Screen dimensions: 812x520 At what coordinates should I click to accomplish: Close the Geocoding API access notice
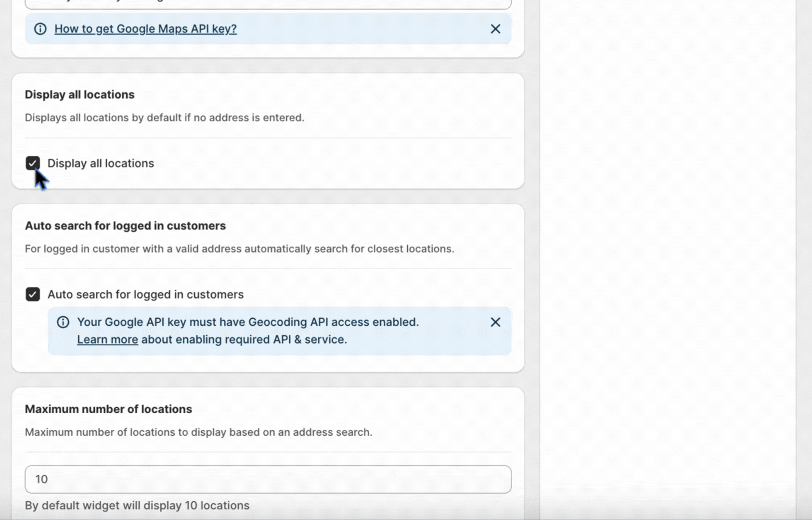[x=495, y=322]
